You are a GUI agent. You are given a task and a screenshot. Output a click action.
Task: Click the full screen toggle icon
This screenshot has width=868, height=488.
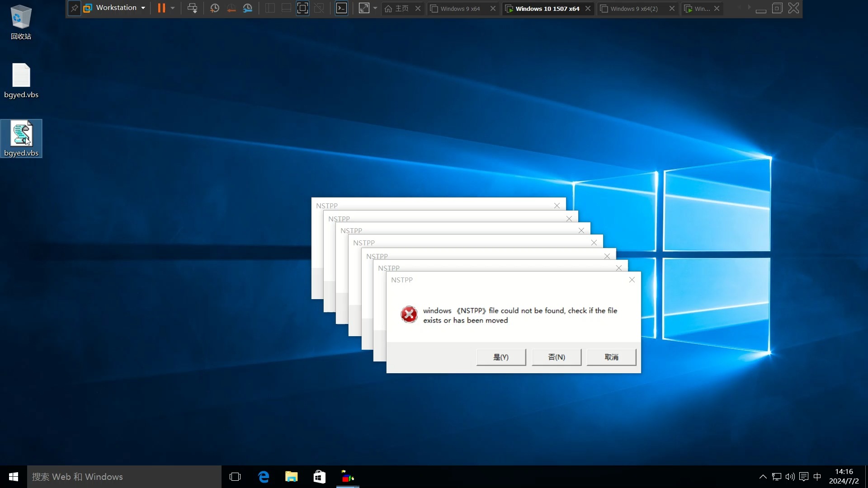click(x=363, y=8)
